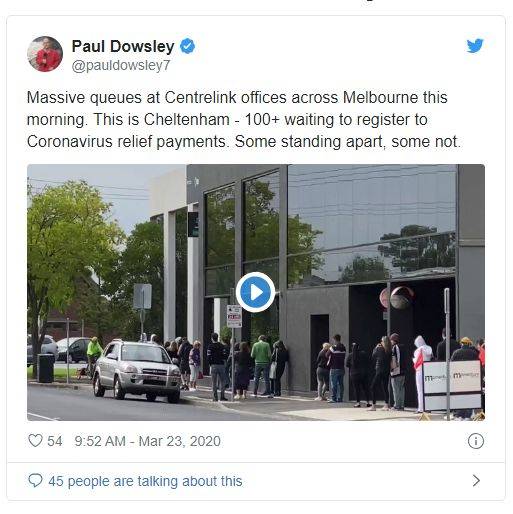
Task: Click the Twitter bird logo
Action: [475, 46]
